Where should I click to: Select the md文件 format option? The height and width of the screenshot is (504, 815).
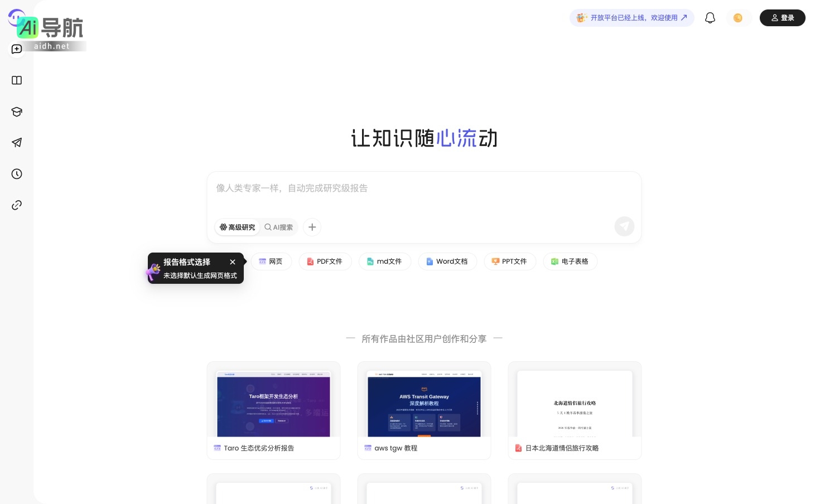[385, 261]
